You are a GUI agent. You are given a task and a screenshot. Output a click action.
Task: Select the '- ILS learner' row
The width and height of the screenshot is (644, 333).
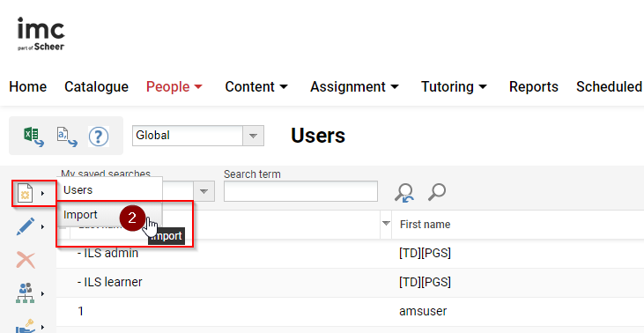(350, 283)
